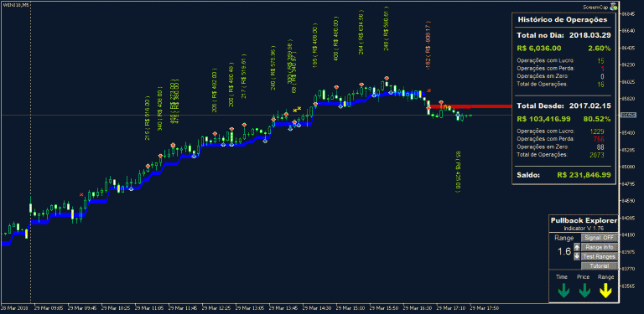The width and height of the screenshot is (644, 314).
Task: Click the losing operations count 756
Action: [x=598, y=139]
